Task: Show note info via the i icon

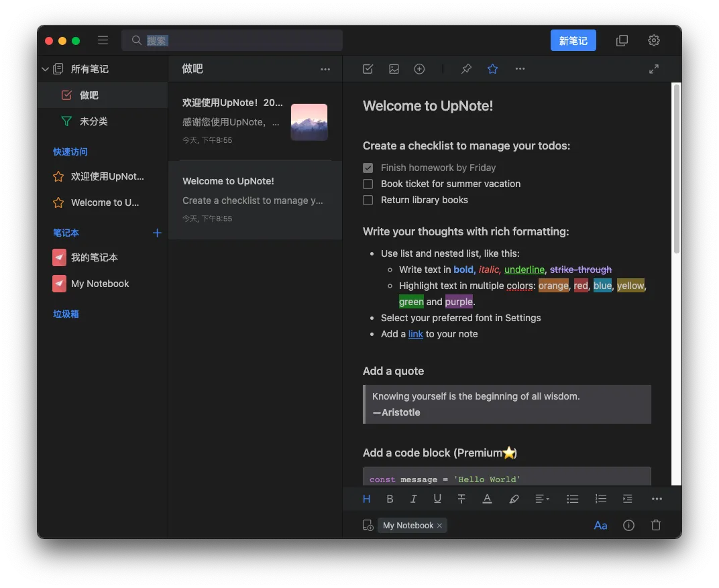Action: tap(628, 525)
